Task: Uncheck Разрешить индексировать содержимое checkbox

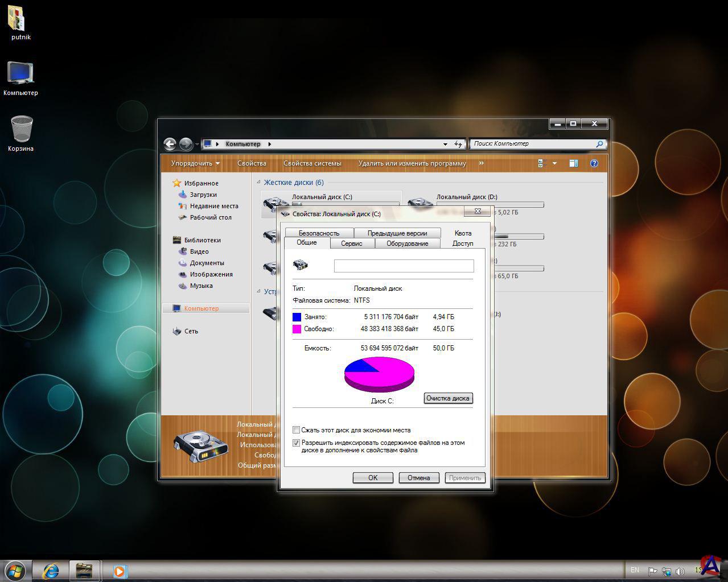Action: 296,443
